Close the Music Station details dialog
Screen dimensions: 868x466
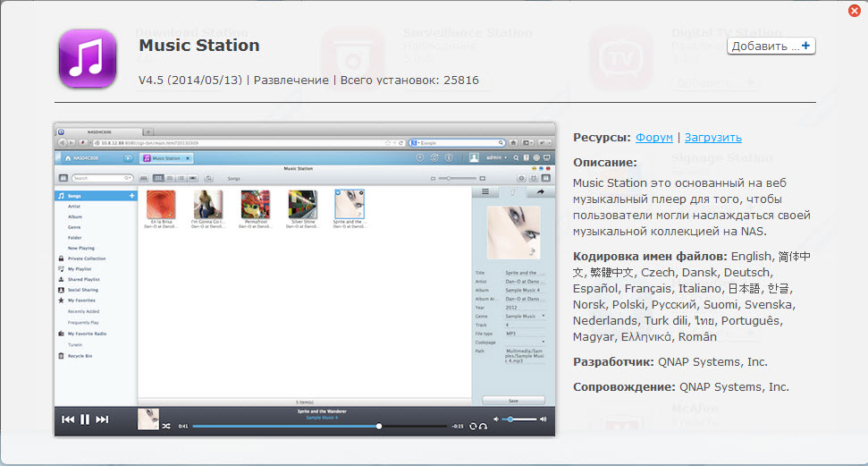(855, 11)
